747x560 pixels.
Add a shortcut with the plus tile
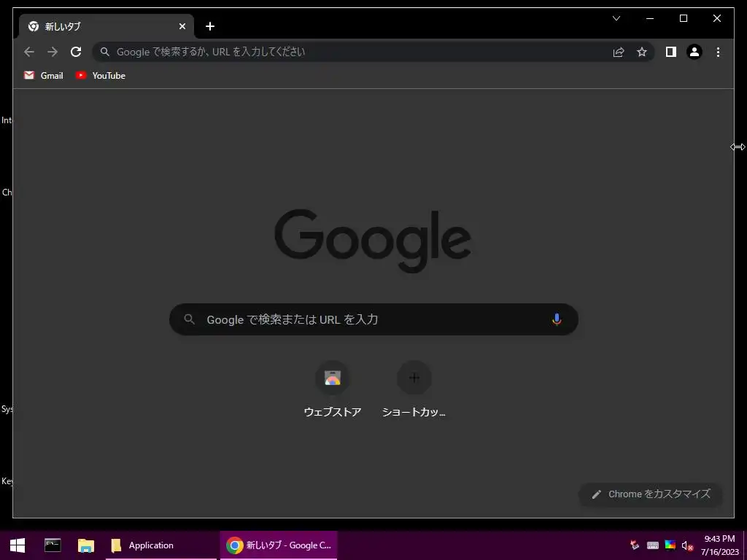tap(414, 389)
